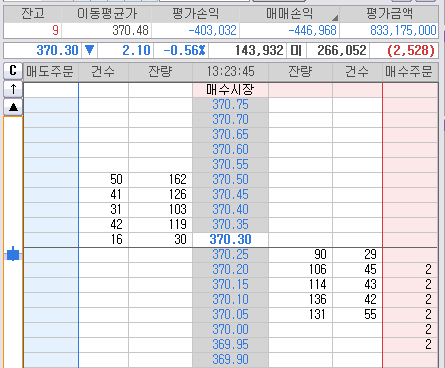The height and width of the screenshot is (368, 445).
Task: Select price row 369.95
Action: [x=230, y=345]
